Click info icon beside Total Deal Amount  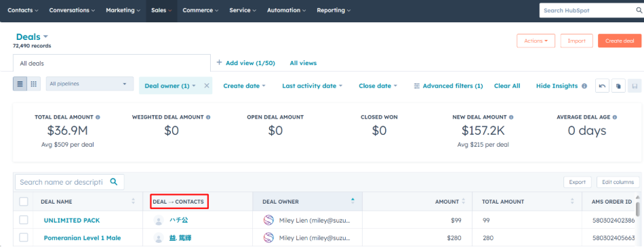[98, 117]
